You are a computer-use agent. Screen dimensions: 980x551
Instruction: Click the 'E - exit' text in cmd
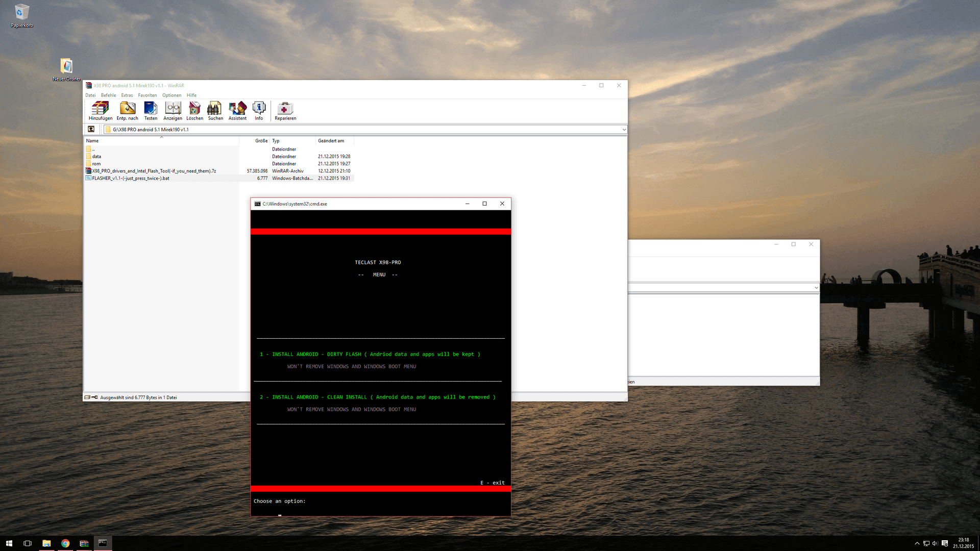(493, 483)
